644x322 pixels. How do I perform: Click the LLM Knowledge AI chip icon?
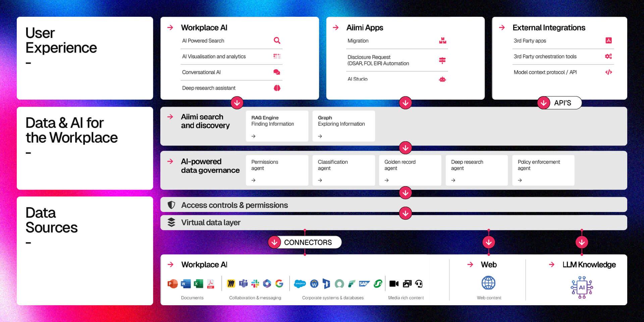[582, 287]
